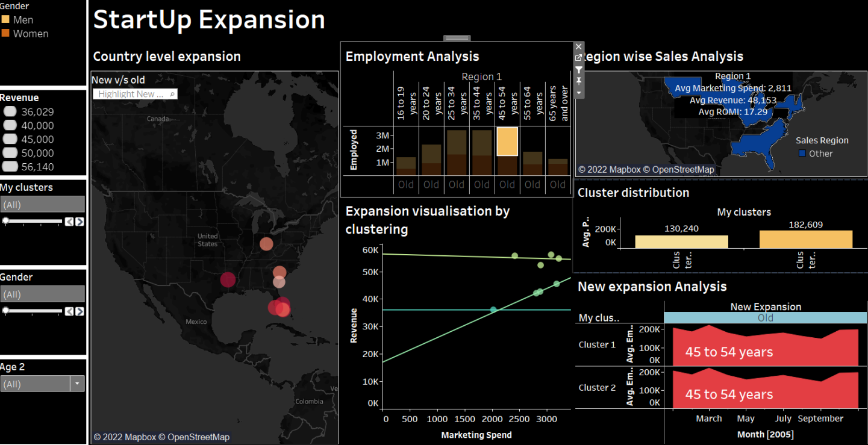The image size is (868, 445).
Task: Close the Employment Analysis popup
Action: pyautogui.click(x=578, y=46)
